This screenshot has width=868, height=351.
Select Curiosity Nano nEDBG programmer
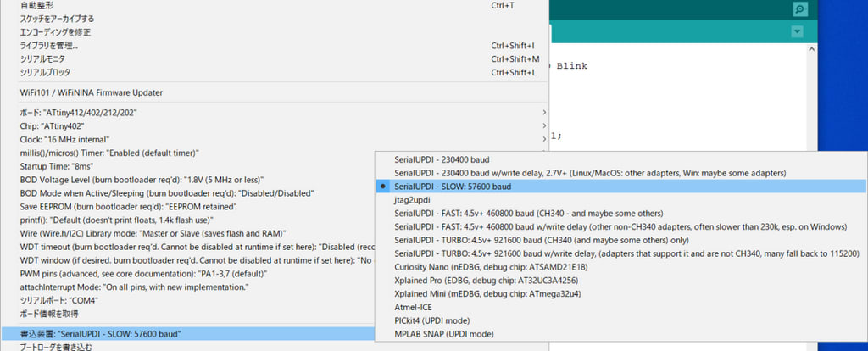coord(620,267)
